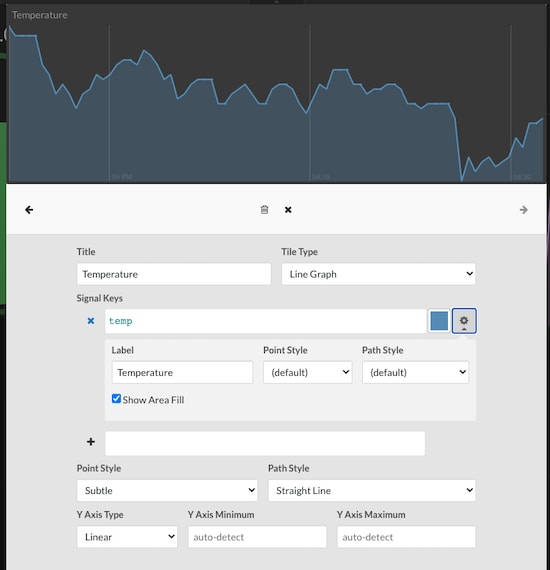Click the Y Axis Minimum field
Screen dimensions: 550x570
click(257, 537)
